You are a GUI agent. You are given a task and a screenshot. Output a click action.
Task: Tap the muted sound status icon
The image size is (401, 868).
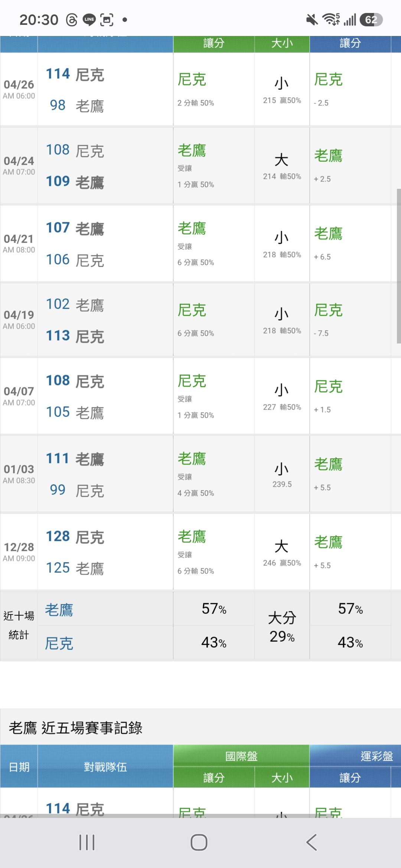pyautogui.click(x=312, y=20)
